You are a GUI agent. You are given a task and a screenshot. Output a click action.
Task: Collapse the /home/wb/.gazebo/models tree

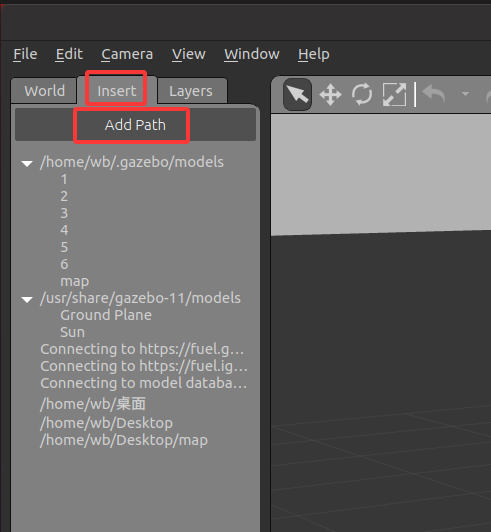[x=27, y=164]
